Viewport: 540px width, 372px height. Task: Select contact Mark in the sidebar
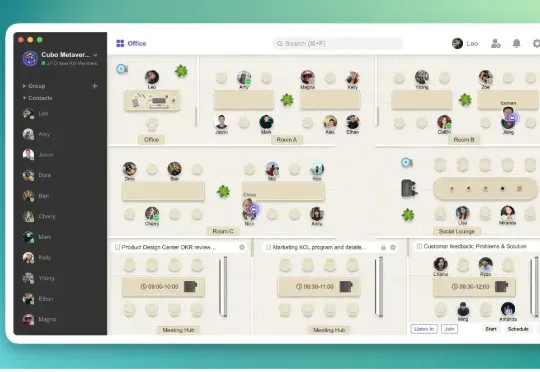(x=60, y=237)
